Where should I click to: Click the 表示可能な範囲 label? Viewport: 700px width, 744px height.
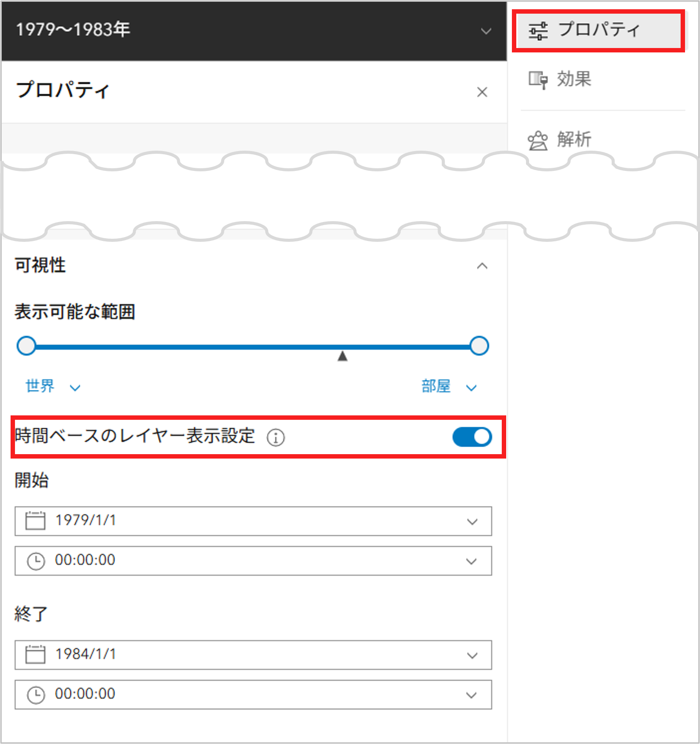tap(75, 312)
